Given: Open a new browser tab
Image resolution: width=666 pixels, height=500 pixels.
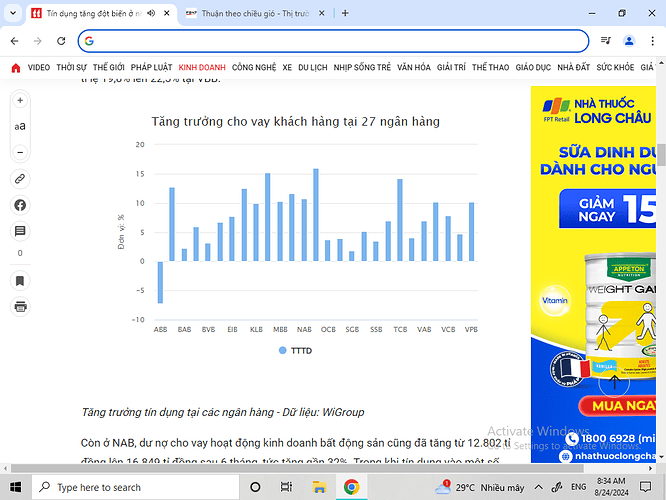Looking at the screenshot, I should (345, 14).
